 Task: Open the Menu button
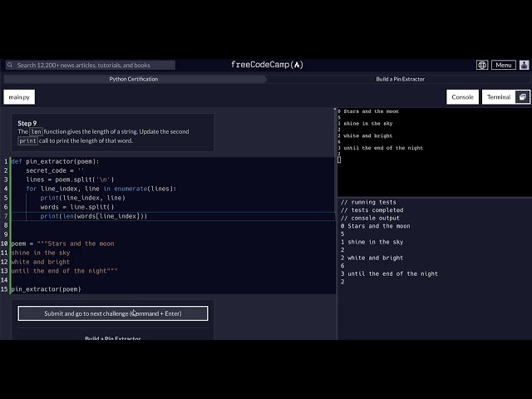(x=504, y=65)
